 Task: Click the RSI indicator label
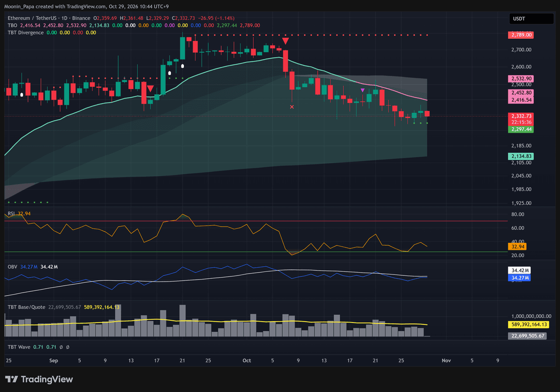(11, 213)
